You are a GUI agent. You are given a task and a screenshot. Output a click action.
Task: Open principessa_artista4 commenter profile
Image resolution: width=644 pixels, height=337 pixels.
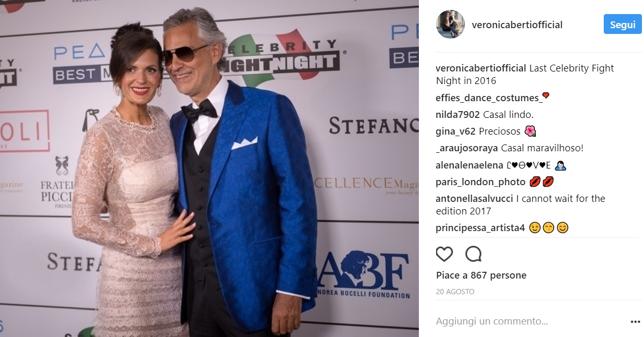[480, 228]
